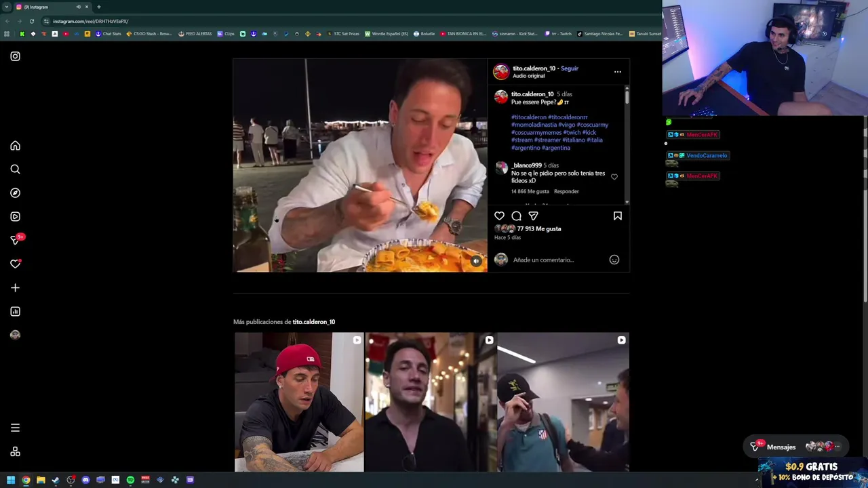Click the tito.calderon_10 avatar in the post header
The height and width of the screenshot is (488, 868).
pos(500,72)
